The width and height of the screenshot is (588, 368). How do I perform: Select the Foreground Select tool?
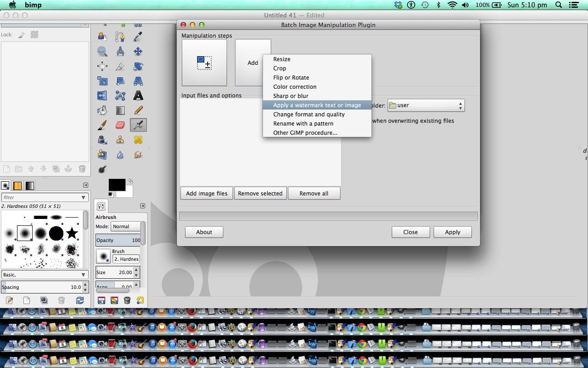coord(102,37)
